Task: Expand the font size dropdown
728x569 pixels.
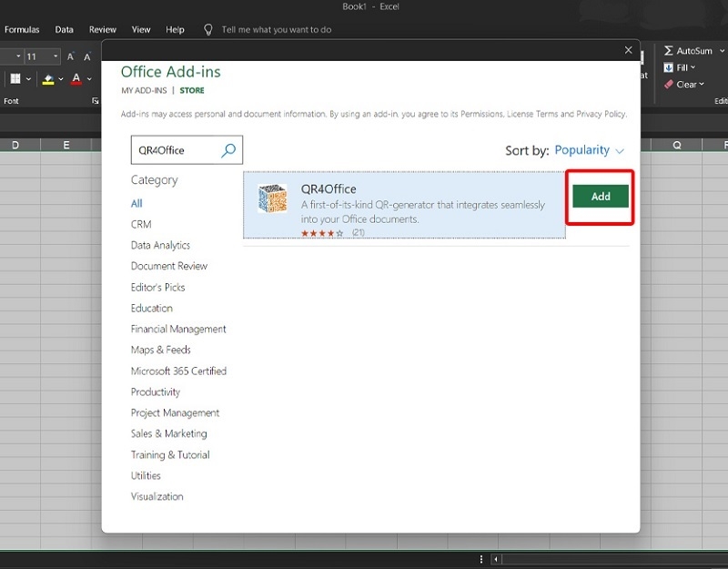Action: tap(56, 56)
